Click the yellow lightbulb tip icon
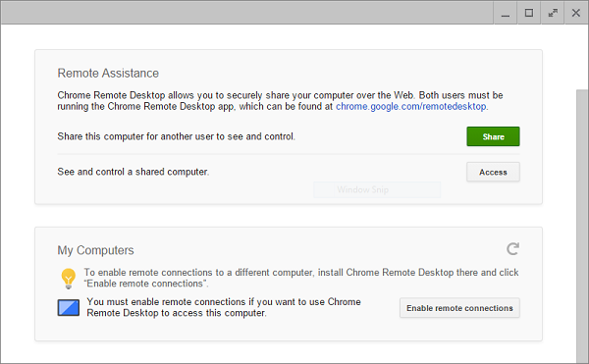Screen dimensions: 589x364 [x=69, y=279]
